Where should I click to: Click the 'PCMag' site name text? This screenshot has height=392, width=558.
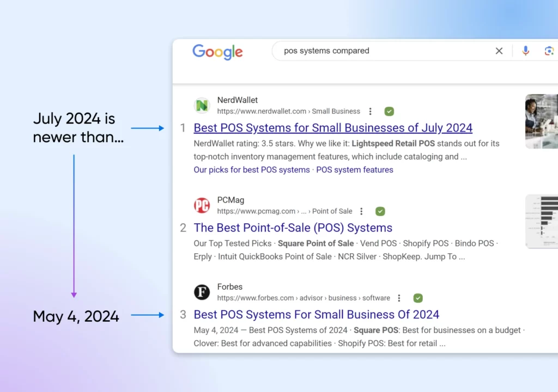pos(231,200)
